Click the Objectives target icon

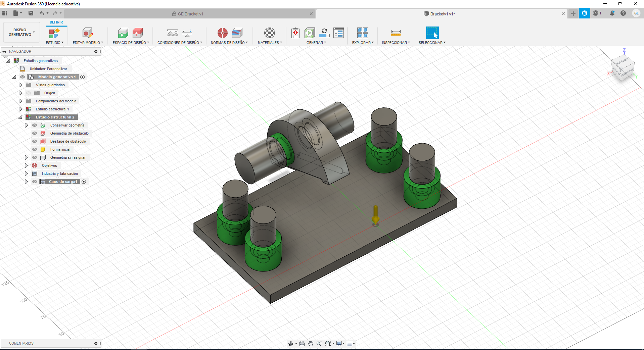[222, 33]
